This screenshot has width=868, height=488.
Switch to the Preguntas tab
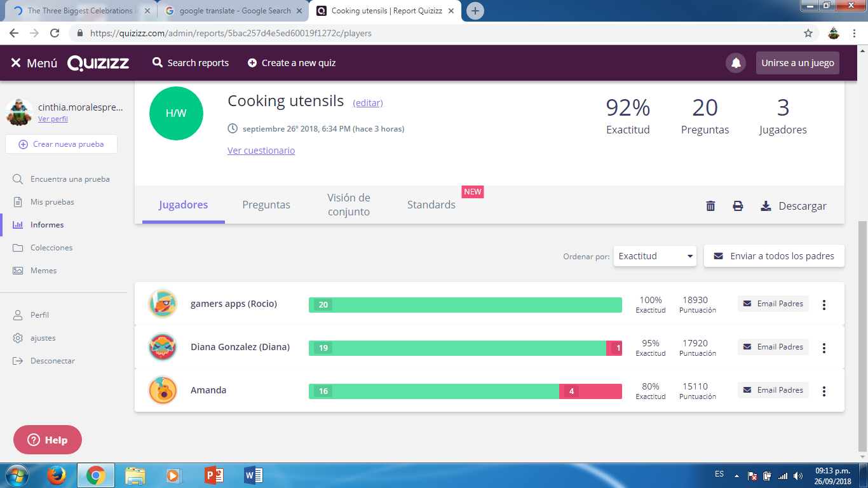click(266, 205)
